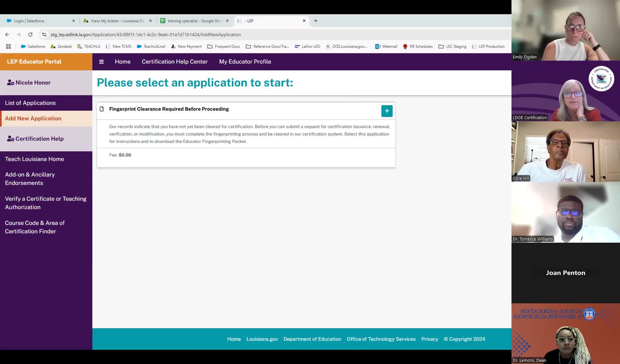Open a new browser tab

[x=316, y=21]
